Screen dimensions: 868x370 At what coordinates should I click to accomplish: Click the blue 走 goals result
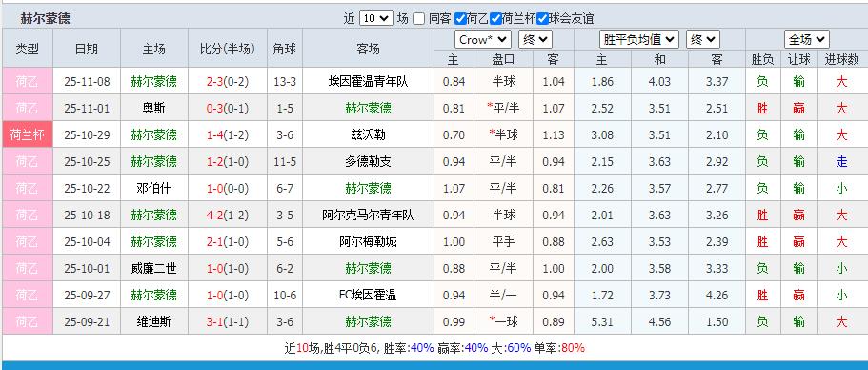click(841, 162)
